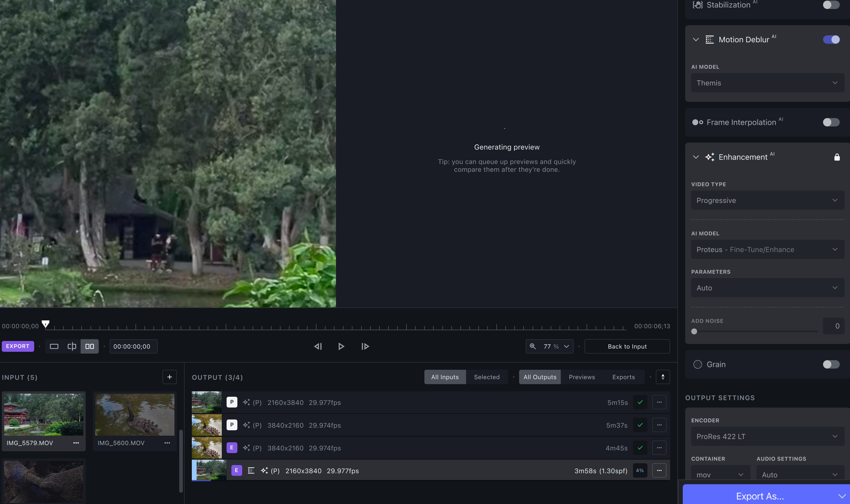Play the video preview

[341, 346]
